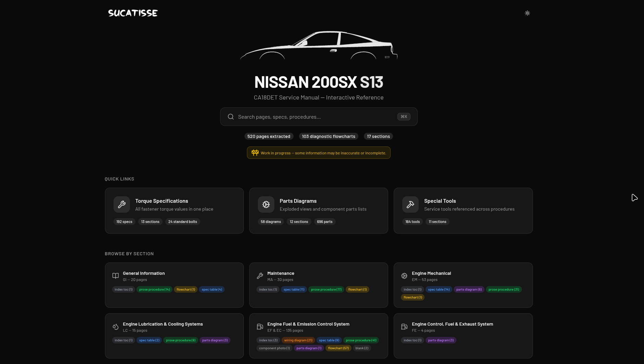Open Engine Lubrication & Cooling Systems section
The image size is (644, 364).
(174, 336)
